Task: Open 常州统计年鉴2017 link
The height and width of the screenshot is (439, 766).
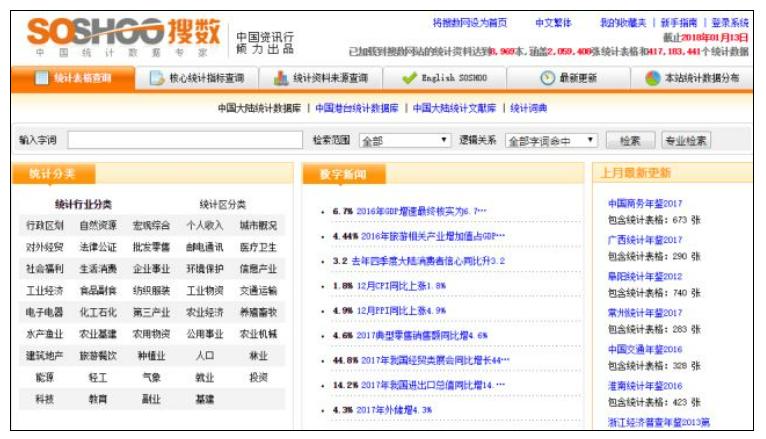Action: (645, 313)
